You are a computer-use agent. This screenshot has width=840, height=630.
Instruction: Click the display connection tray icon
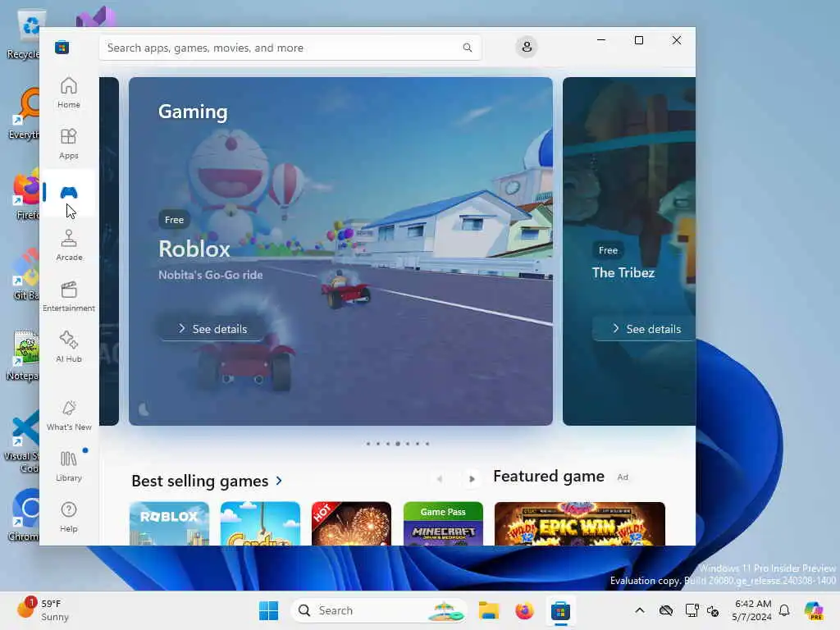[x=692, y=610]
